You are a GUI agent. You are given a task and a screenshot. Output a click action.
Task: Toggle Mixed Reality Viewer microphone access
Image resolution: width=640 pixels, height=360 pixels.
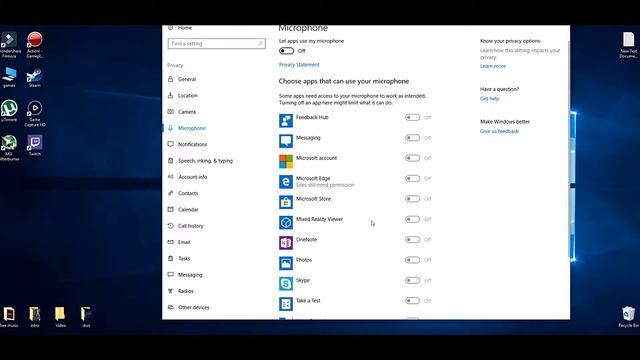(412, 220)
